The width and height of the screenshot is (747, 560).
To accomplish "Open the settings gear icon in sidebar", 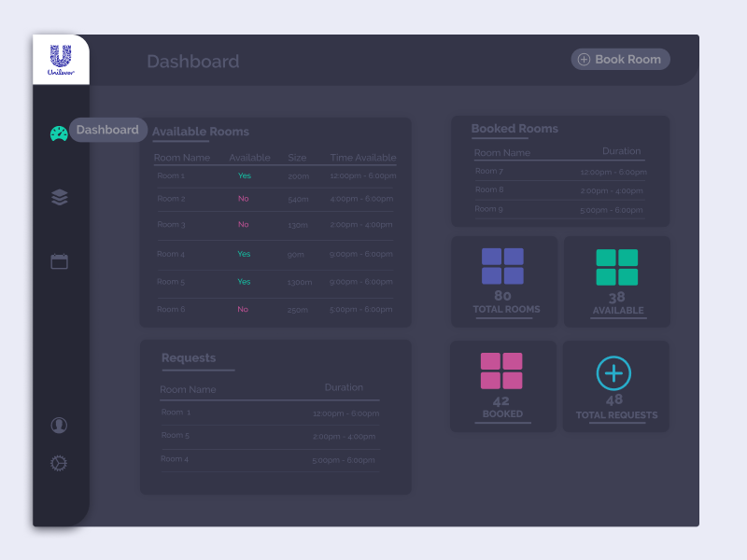I will pos(59,461).
